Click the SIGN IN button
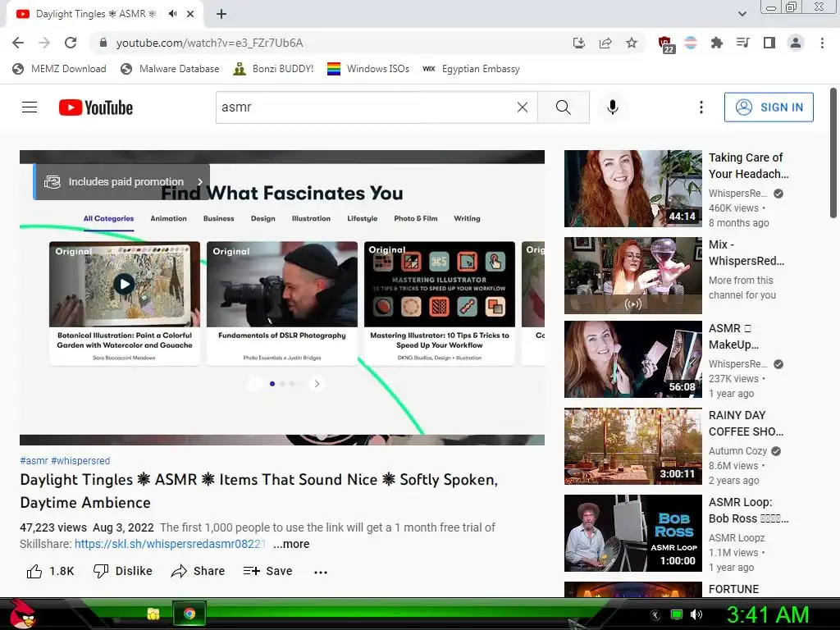Screen dimensions: 840x630 (768, 107)
